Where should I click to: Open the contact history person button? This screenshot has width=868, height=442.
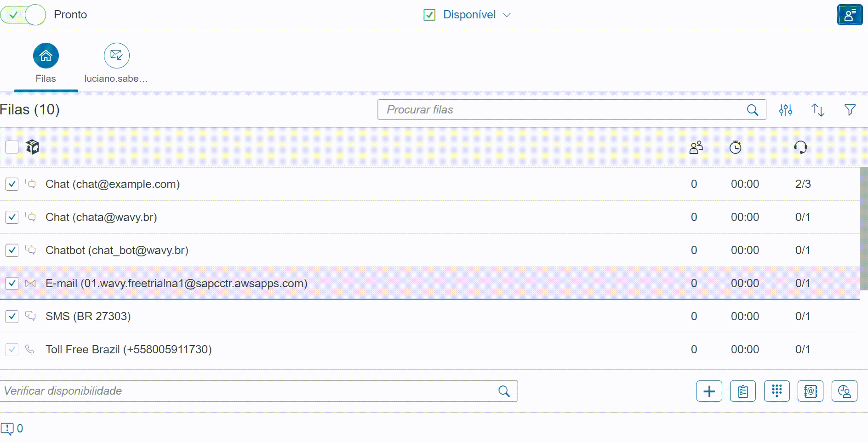click(845, 391)
